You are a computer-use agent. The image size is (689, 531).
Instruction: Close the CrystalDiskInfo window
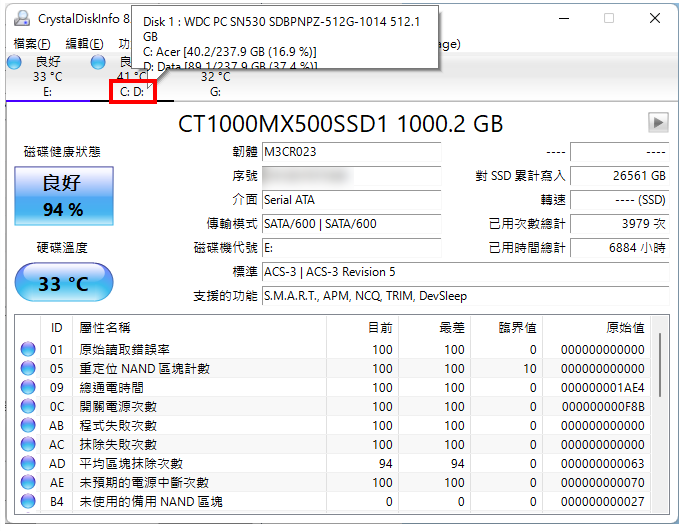[655, 18]
